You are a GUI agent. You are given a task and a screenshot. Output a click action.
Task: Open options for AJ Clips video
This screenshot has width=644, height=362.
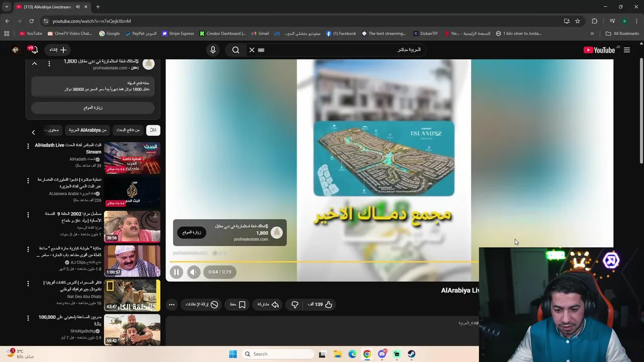pyautogui.click(x=28, y=249)
